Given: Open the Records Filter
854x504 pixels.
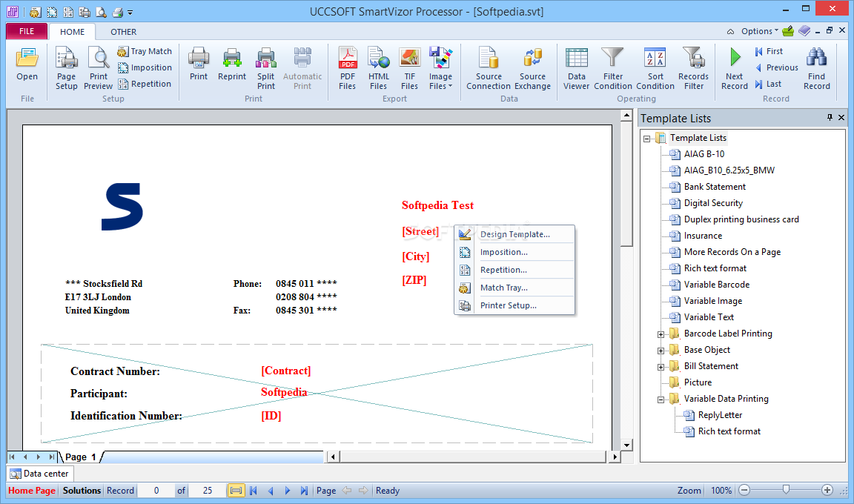Looking at the screenshot, I should pos(693,69).
